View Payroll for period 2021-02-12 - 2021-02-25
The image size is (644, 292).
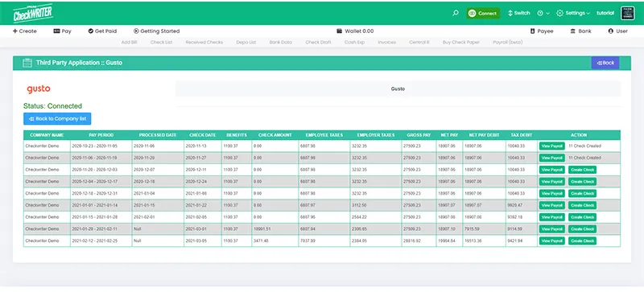tap(551, 241)
